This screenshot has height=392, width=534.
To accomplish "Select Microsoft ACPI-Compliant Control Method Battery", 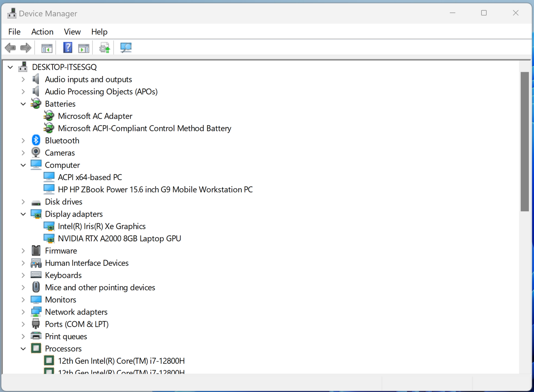I will point(144,128).
